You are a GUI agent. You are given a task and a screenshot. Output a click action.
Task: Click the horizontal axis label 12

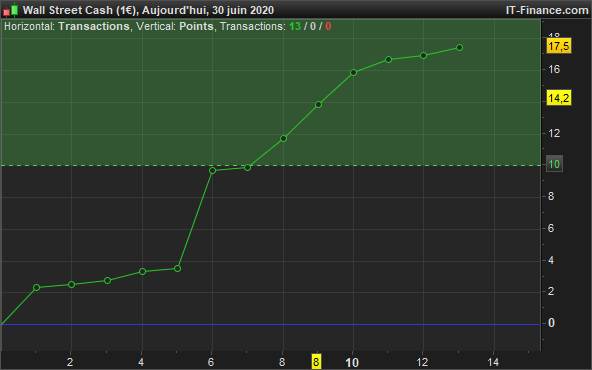point(422,362)
